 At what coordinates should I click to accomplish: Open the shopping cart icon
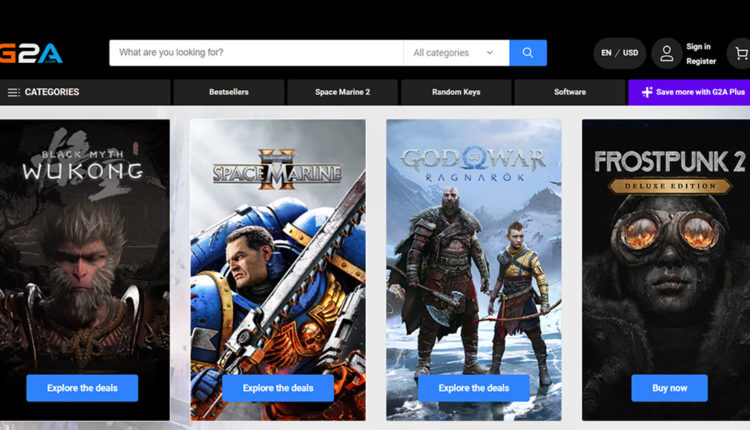pyautogui.click(x=741, y=53)
